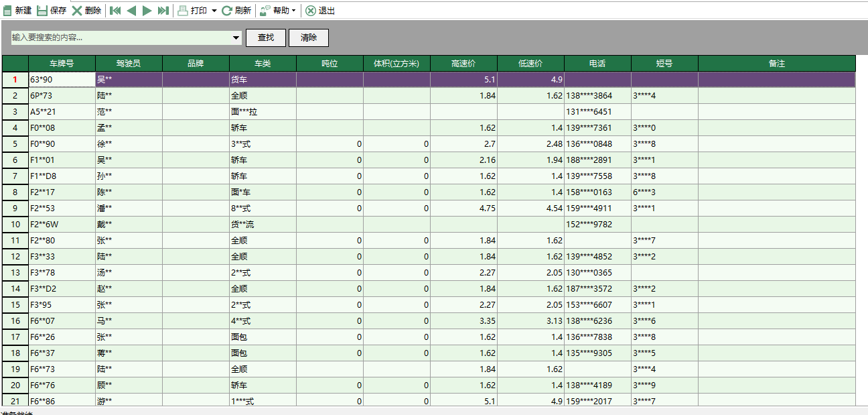Viewport: 868px width, 415px height.
Task: Go to previous record with the left arrow icon
Action: [132, 9]
